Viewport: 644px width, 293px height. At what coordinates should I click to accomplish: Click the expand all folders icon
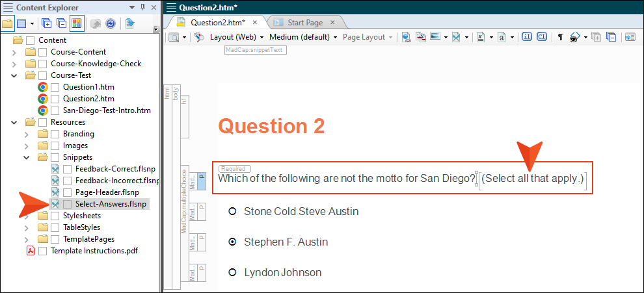coord(47,23)
